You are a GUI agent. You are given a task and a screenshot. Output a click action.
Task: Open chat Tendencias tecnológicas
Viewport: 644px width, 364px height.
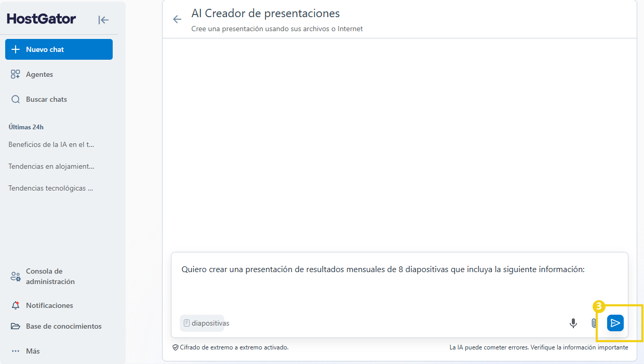[51, 188]
